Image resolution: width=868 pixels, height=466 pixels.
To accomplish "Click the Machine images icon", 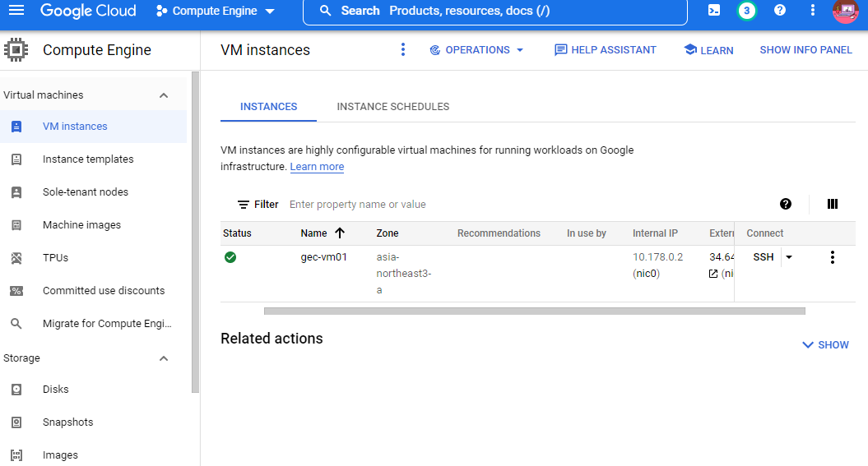I will 16,225.
